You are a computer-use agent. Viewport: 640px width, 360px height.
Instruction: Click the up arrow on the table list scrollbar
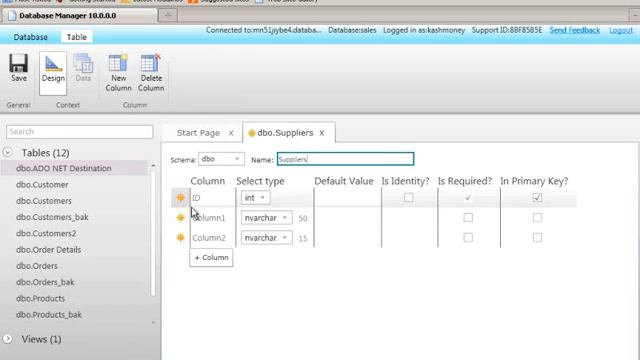point(153,166)
